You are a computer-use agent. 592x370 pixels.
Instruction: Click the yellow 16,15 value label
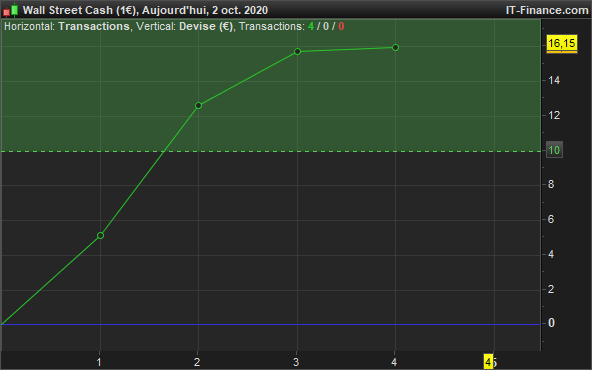(x=562, y=44)
